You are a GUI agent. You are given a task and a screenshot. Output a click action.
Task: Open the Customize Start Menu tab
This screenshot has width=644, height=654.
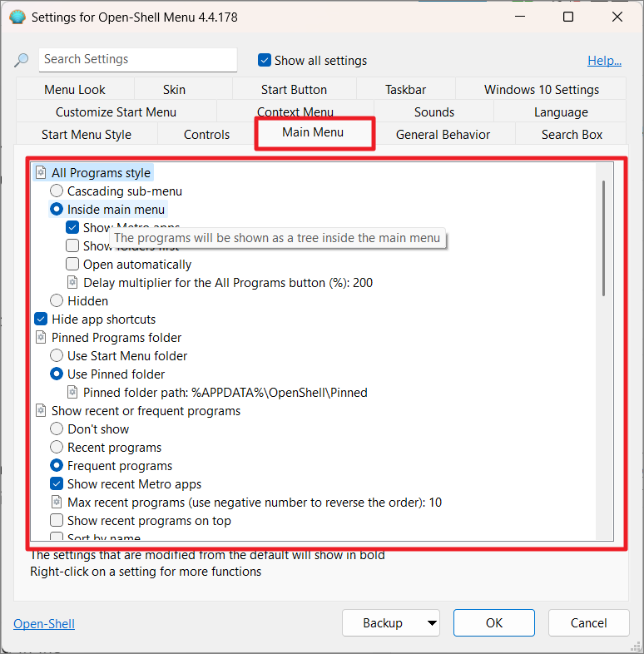pyautogui.click(x=116, y=111)
